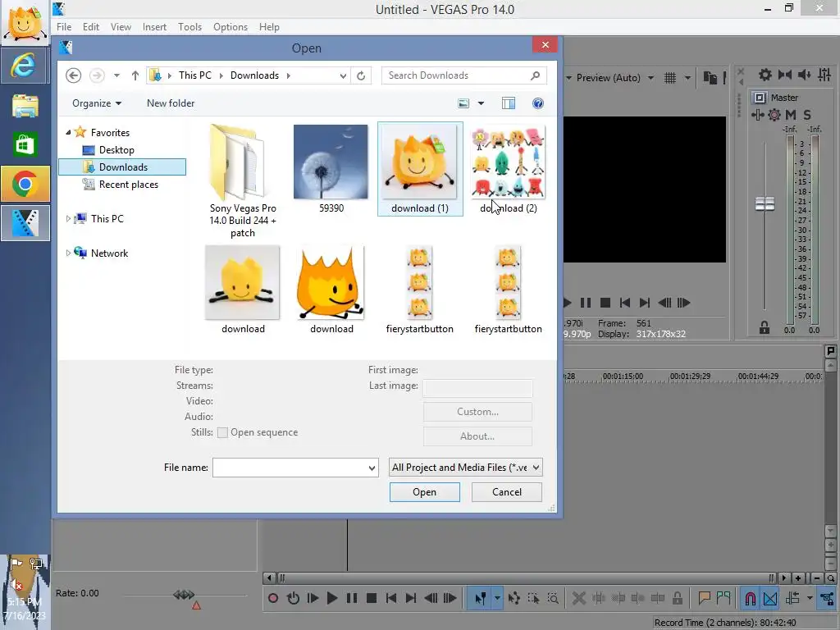Click Go to End in the transport toolbar
The width and height of the screenshot is (840, 630).
[411, 598]
